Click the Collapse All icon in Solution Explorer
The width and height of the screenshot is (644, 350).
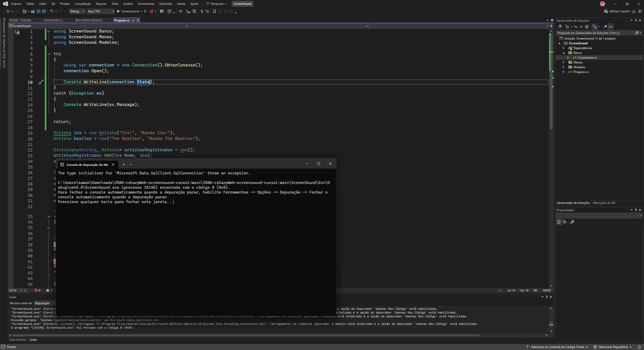[581, 27]
